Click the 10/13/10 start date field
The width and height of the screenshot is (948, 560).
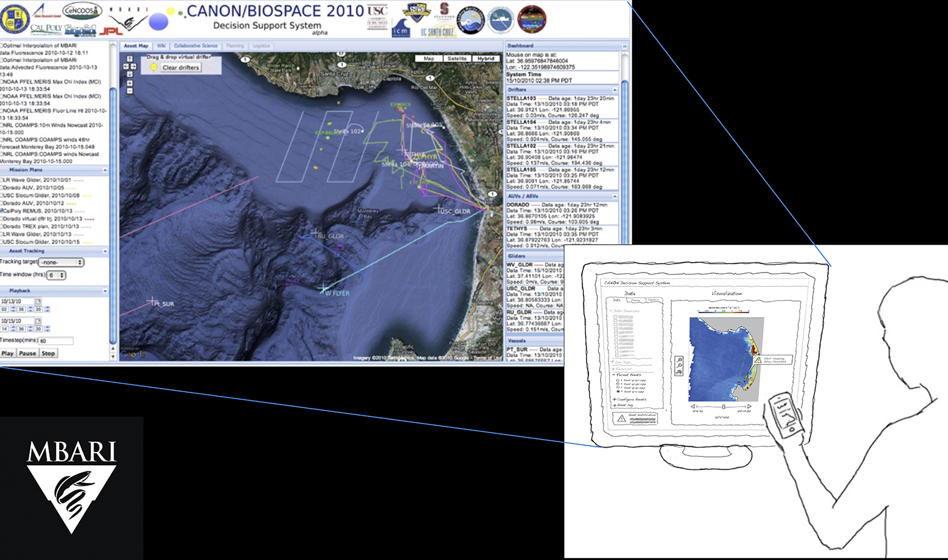pyautogui.click(x=17, y=302)
